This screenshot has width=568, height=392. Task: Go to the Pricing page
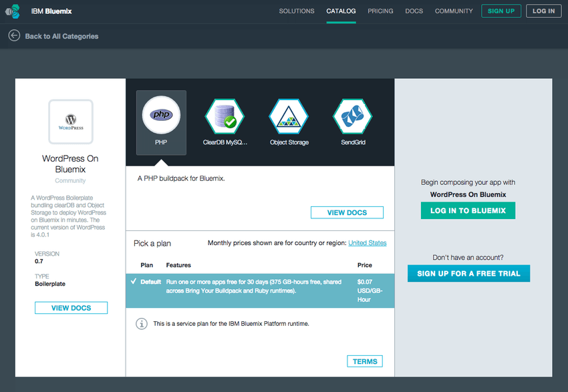tap(380, 11)
